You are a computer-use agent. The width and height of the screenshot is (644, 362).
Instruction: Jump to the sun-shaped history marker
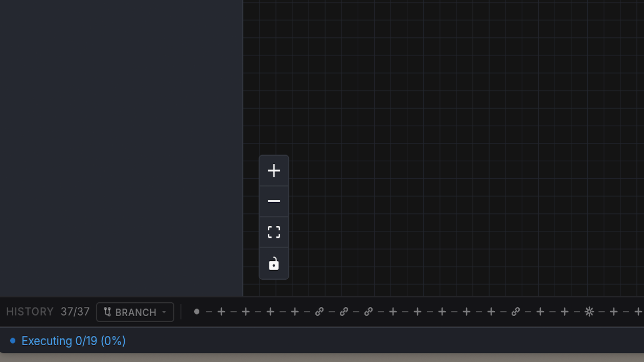click(x=589, y=311)
